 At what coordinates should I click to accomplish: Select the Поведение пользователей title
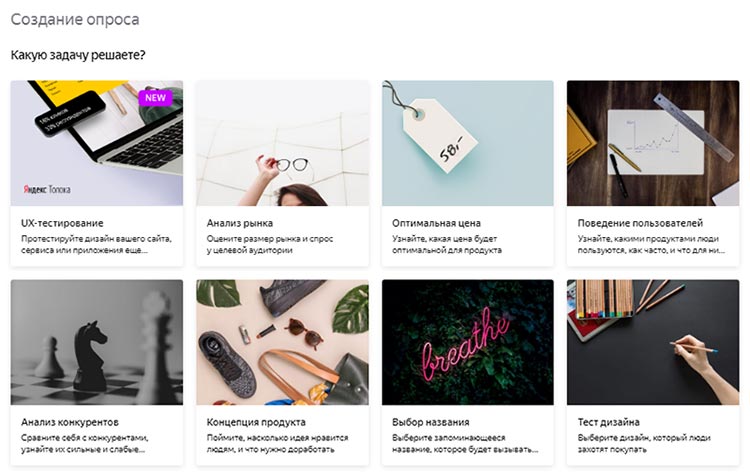640,223
